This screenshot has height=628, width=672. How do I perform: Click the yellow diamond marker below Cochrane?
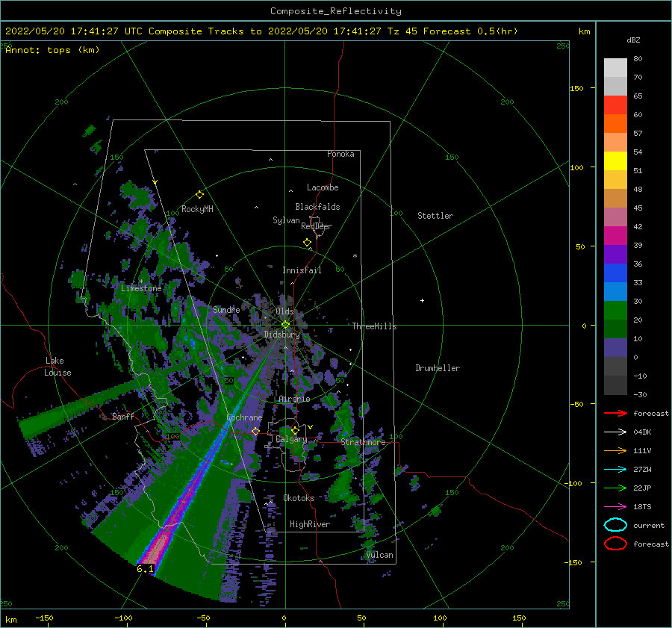(255, 432)
